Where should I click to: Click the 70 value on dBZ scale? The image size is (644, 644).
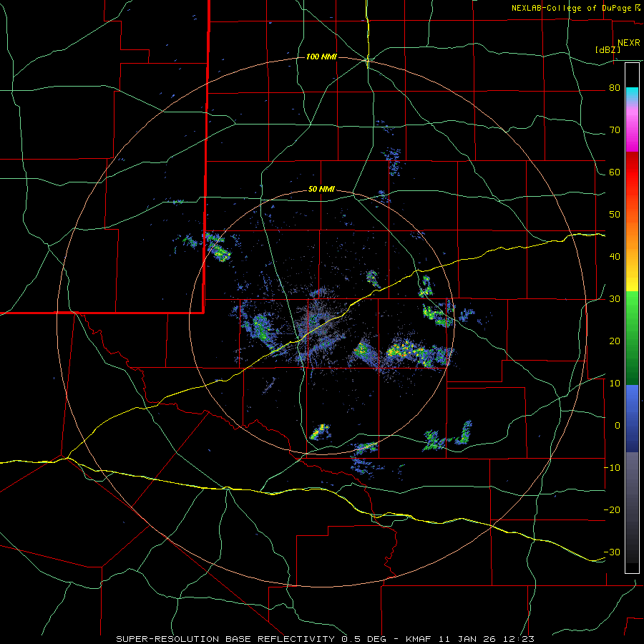click(615, 130)
